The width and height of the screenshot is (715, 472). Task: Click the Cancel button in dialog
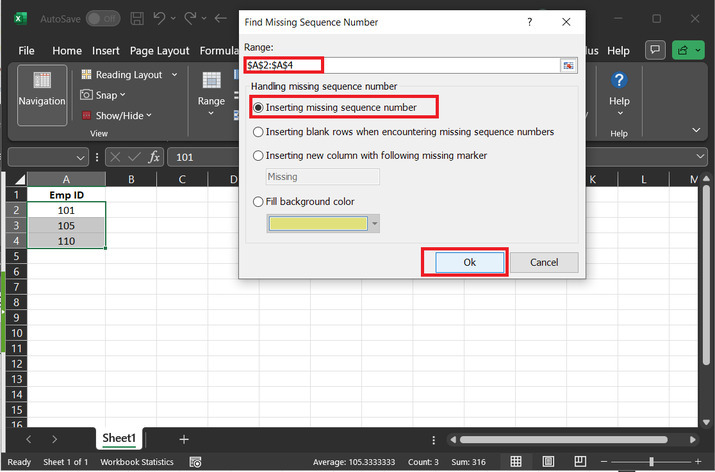pos(544,262)
